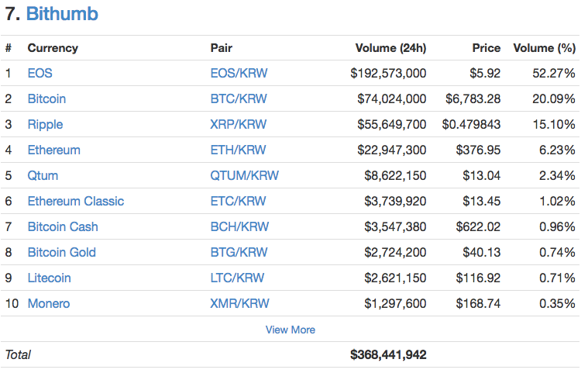Click the $0.479843 price value
The width and height of the screenshot is (588, 373).
[471, 124]
